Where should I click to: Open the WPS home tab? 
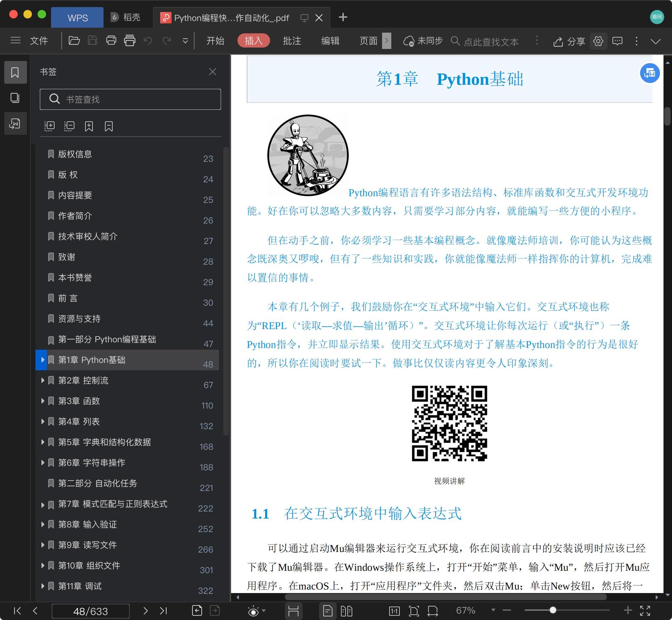(77, 17)
